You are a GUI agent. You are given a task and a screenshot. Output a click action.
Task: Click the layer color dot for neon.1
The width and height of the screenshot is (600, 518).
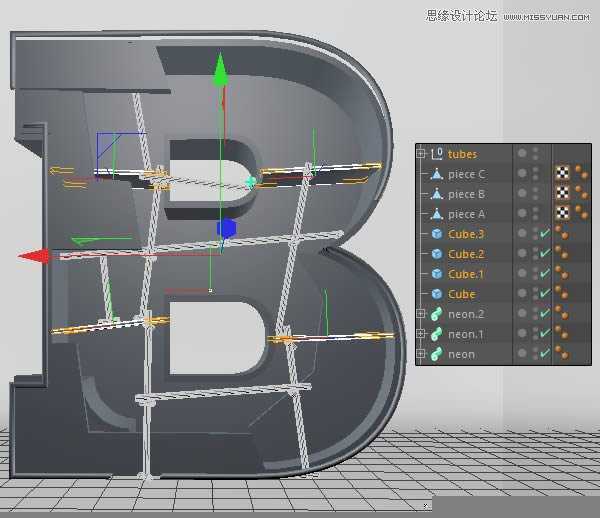click(522, 333)
